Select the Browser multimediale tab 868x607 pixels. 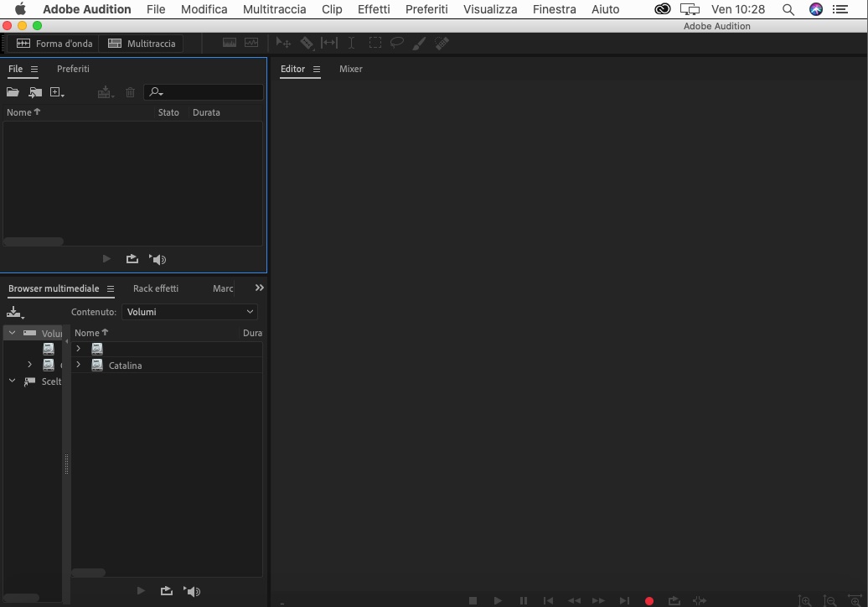[x=54, y=288]
